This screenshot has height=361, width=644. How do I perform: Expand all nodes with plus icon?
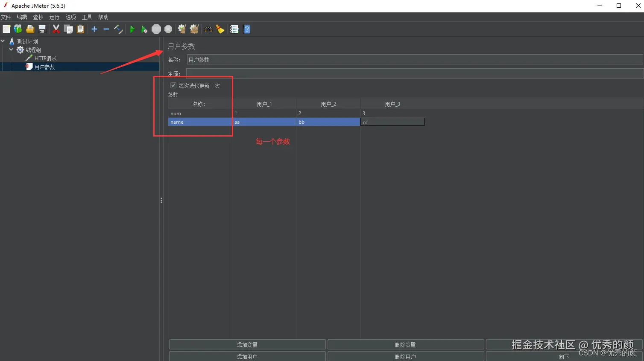coord(94,29)
